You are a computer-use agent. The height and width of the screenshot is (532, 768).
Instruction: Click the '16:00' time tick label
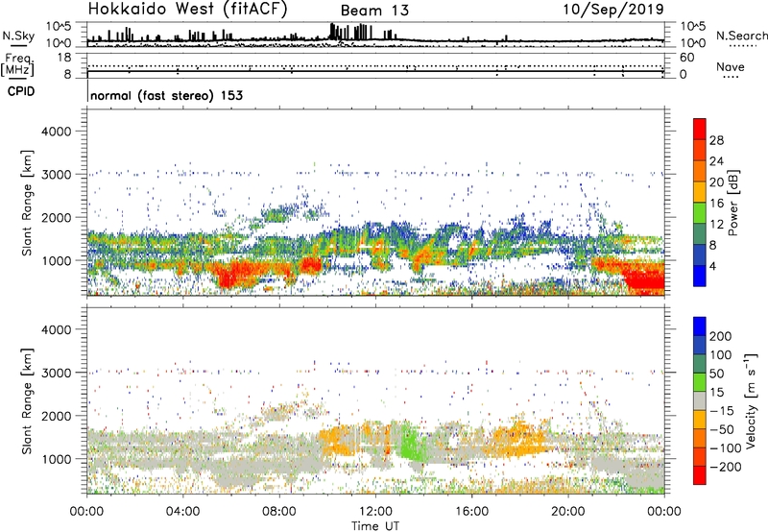tap(471, 512)
